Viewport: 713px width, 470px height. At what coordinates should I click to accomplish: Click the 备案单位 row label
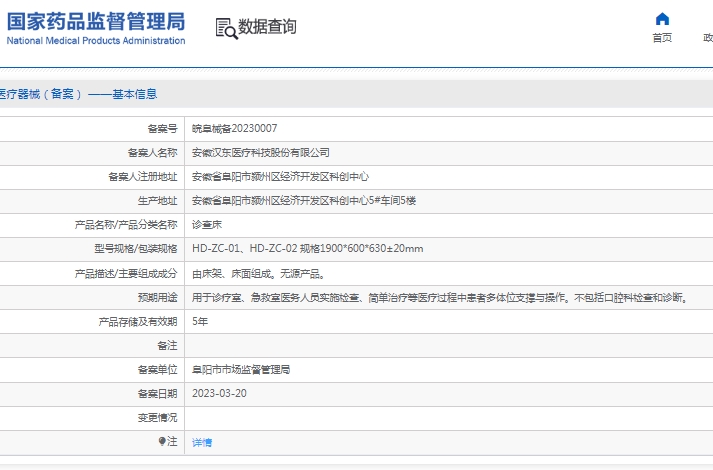click(157, 370)
